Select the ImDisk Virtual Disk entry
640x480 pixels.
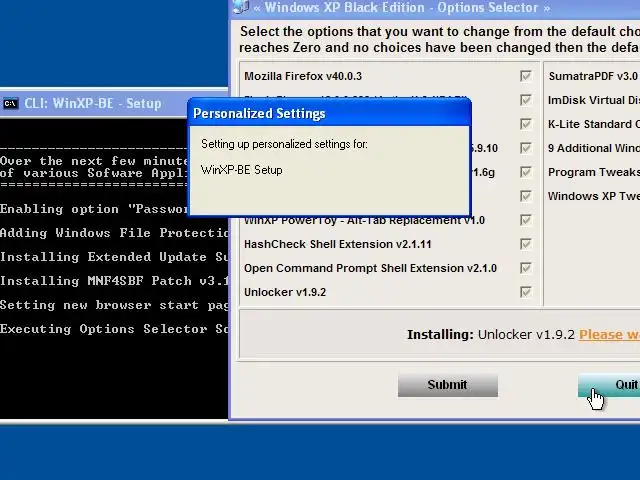tap(594, 100)
